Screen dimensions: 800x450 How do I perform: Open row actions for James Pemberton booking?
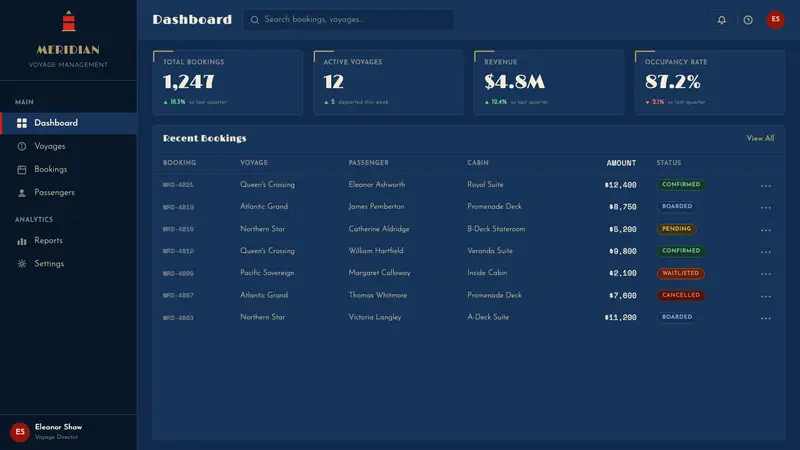[765, 208]
